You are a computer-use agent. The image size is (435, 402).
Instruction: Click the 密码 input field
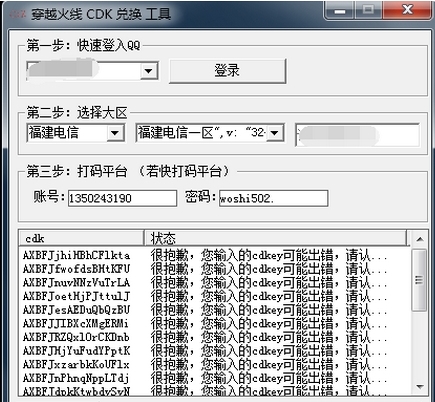pos(273,198)
